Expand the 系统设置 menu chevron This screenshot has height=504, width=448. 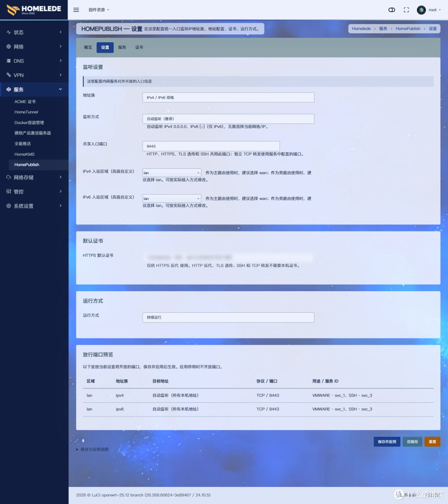click(61, 206)
